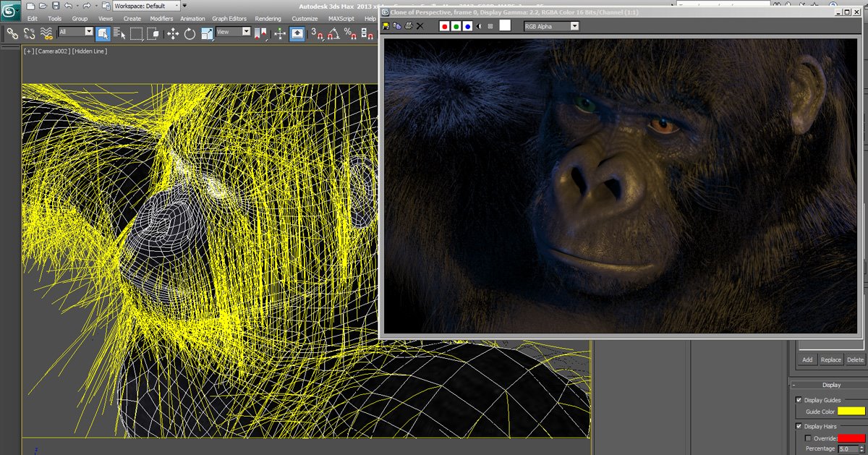Click the red Override color swatch
Viewport: 868px width, 455px height.
(x=851, y=438)
